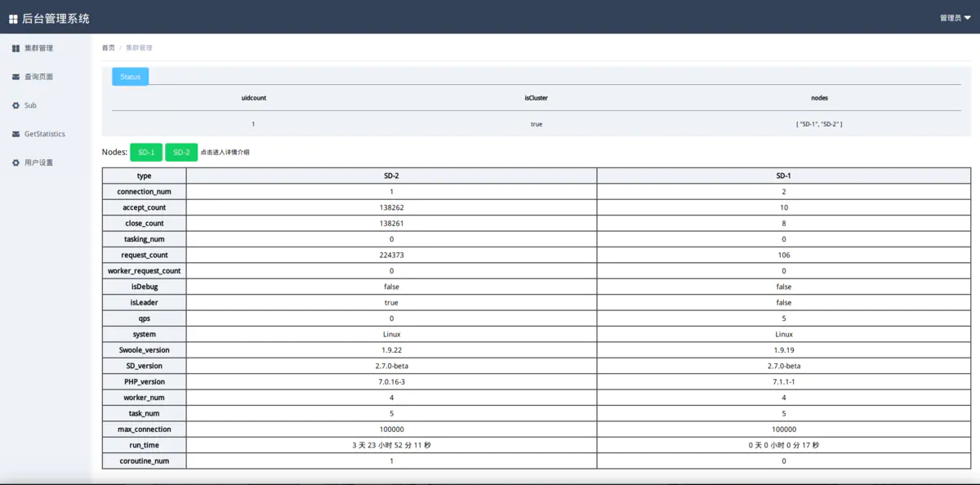Click run_time value 3 天 23 小时 52 分 11 秒
Screen dimensions: 980x485
point(391,445)
